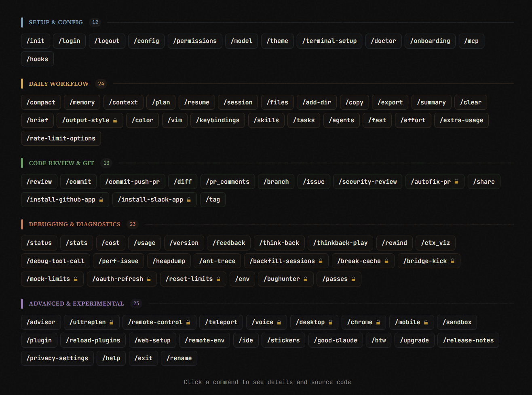
Task: Click the lock icon on /backfill-sessions
Action: [x=321, y=261]
